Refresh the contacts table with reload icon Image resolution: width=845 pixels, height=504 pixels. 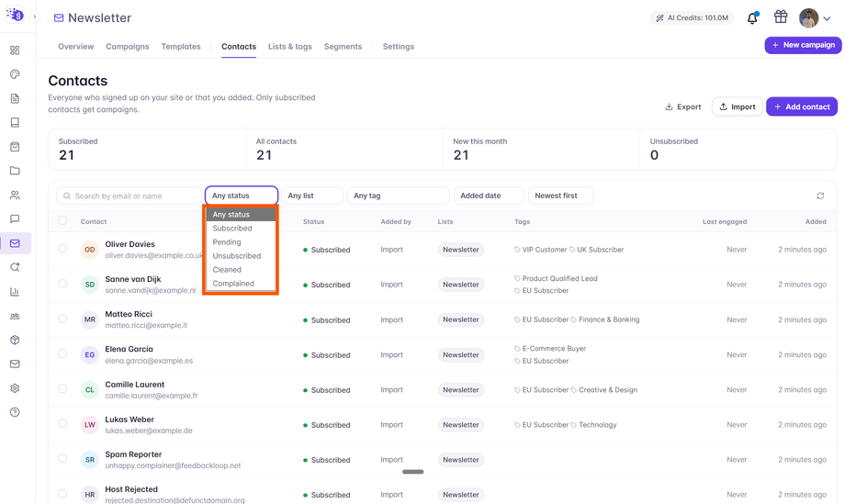820,196
